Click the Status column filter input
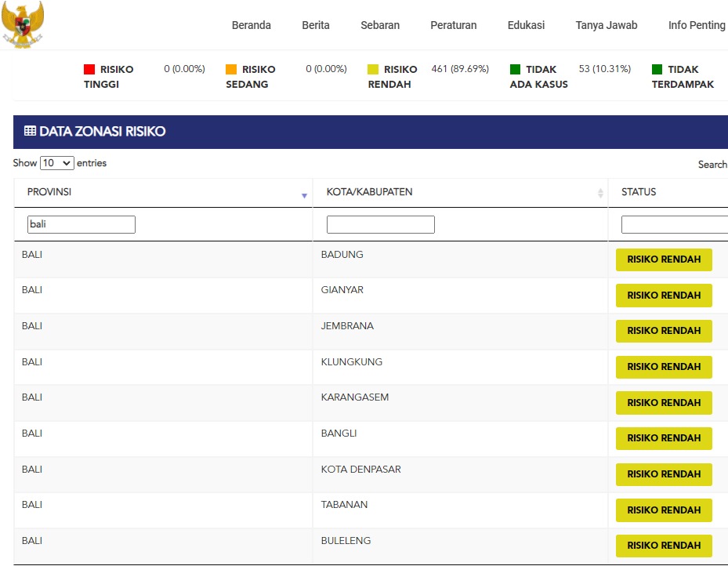This screenshot has height=566, width=728. [674, 225]
